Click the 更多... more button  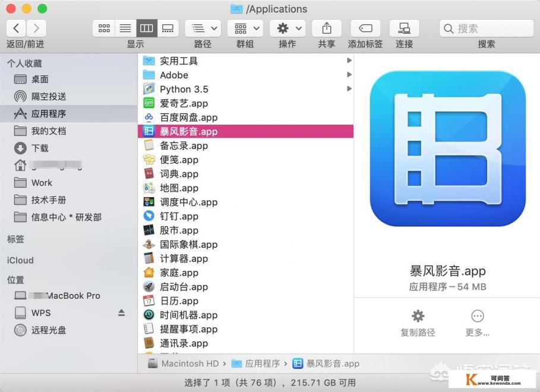click(x=477, y=323)
